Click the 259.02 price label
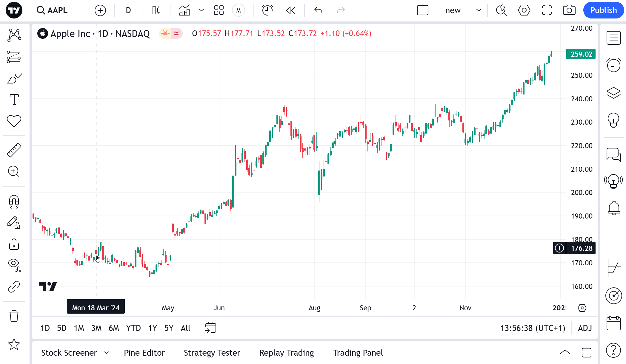626x364 pixels. [581, 54]
